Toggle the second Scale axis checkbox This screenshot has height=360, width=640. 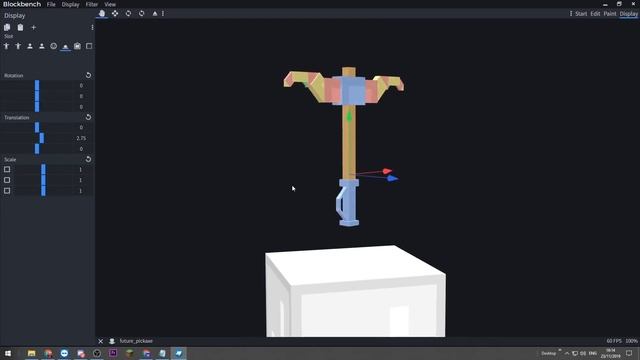pyautogui.click(x=7, y=180)
